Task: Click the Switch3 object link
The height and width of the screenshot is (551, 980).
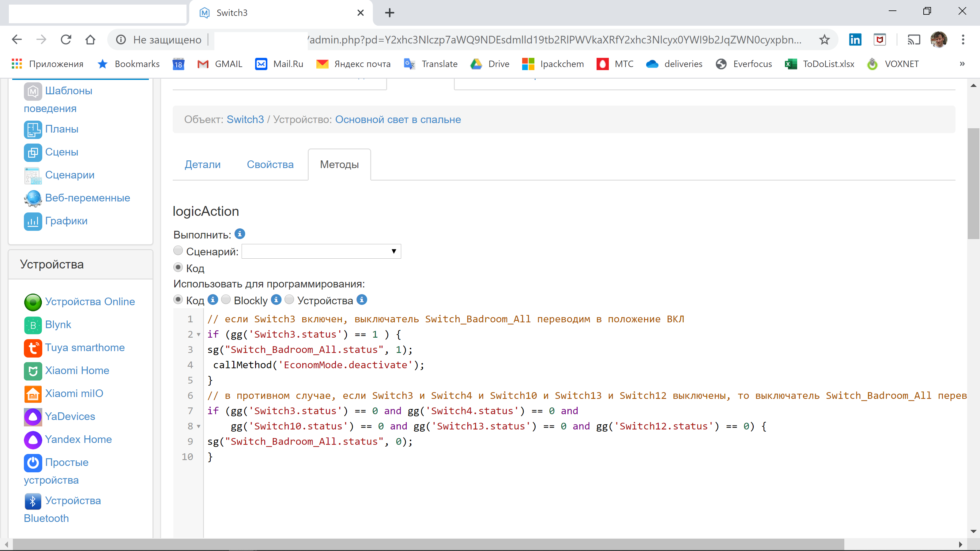Action: coord(244,120)
